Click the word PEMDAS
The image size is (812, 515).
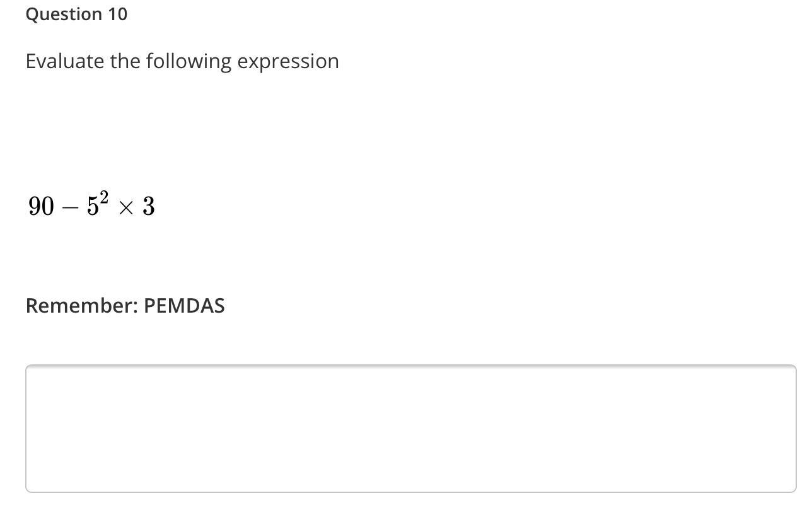point(184,306)
